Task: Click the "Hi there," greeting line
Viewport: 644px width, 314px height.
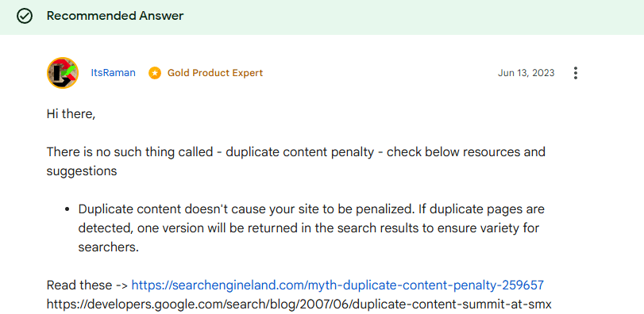Action: (x=71, y=114)
